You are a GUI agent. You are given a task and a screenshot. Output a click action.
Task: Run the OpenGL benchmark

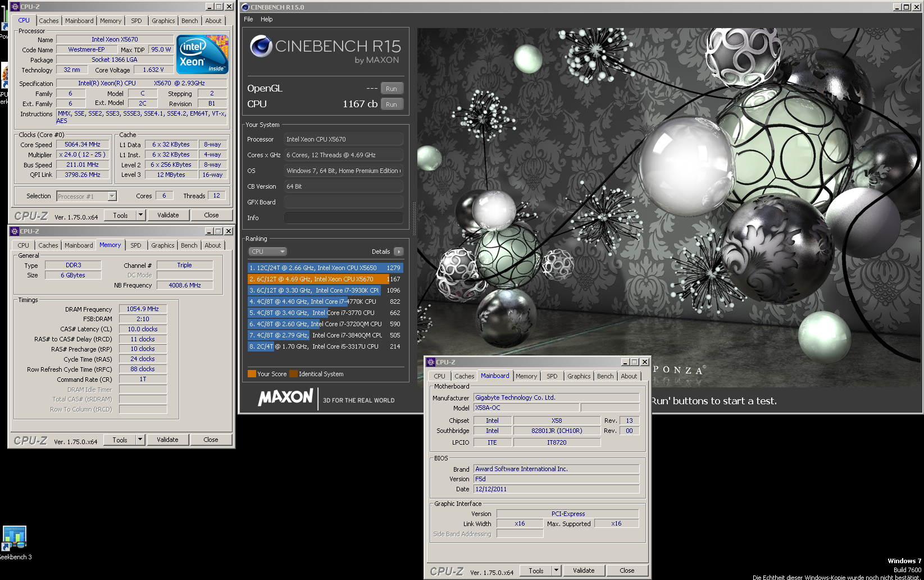392,89
